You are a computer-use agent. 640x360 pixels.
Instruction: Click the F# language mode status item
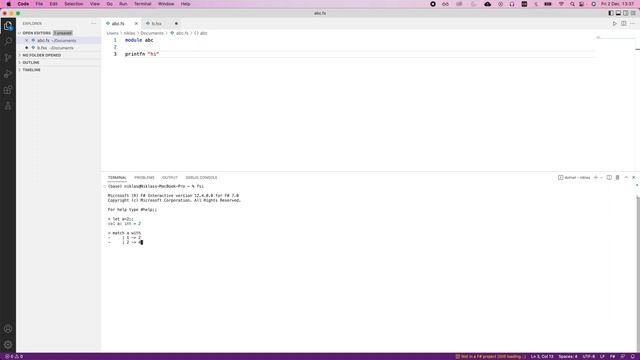pos(612,356)
